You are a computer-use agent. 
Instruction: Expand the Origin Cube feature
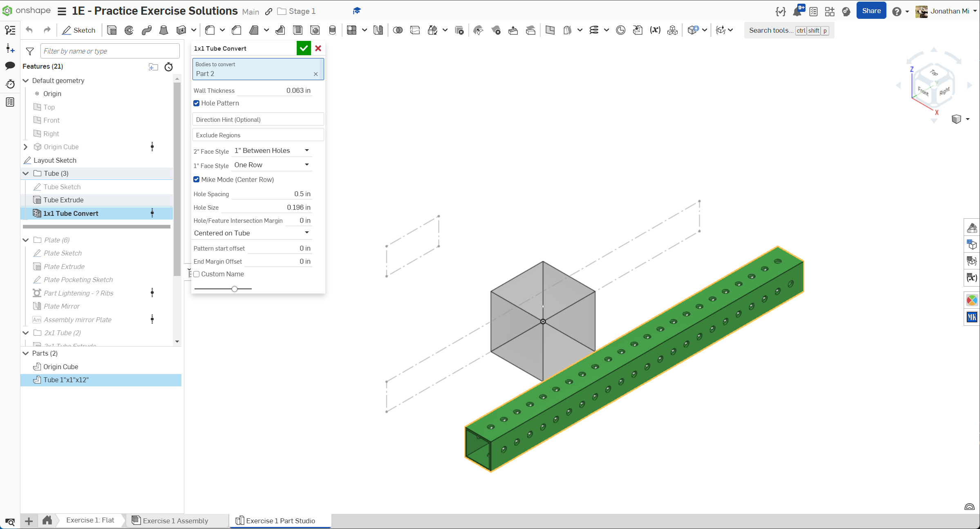(26, 147)
